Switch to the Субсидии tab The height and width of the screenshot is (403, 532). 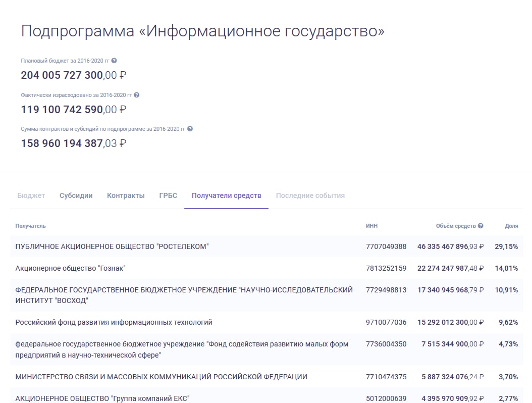[76, 195]
